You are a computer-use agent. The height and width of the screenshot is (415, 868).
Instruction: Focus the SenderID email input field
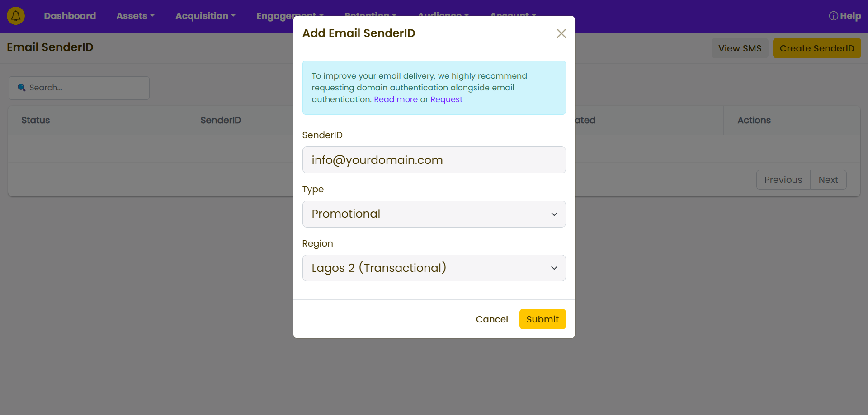pos(434,160)
